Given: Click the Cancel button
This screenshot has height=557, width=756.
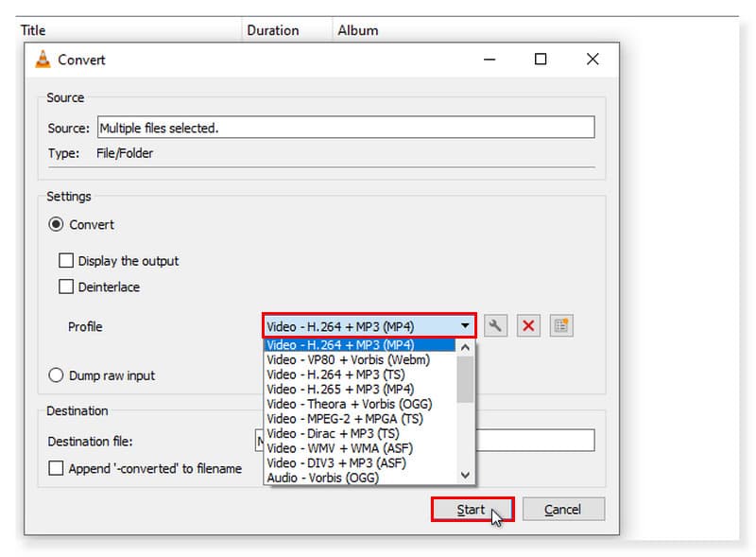Looking at the screenshot, I should coord(563,509).
